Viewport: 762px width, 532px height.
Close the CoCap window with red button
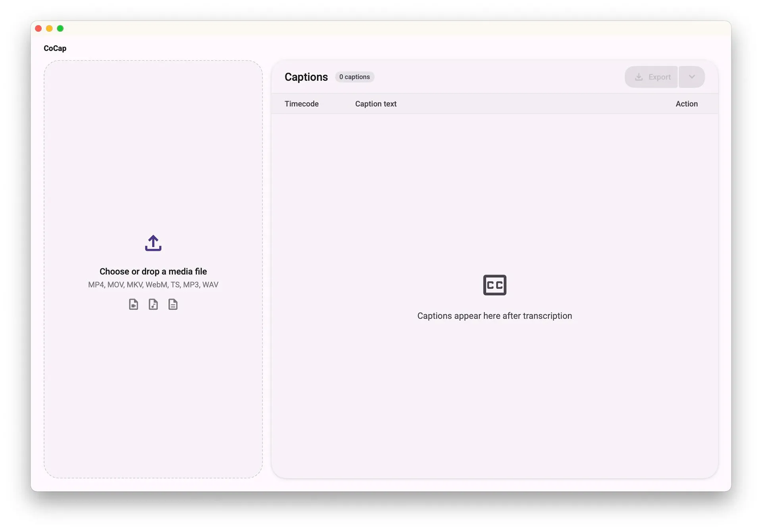pos(38,29)
